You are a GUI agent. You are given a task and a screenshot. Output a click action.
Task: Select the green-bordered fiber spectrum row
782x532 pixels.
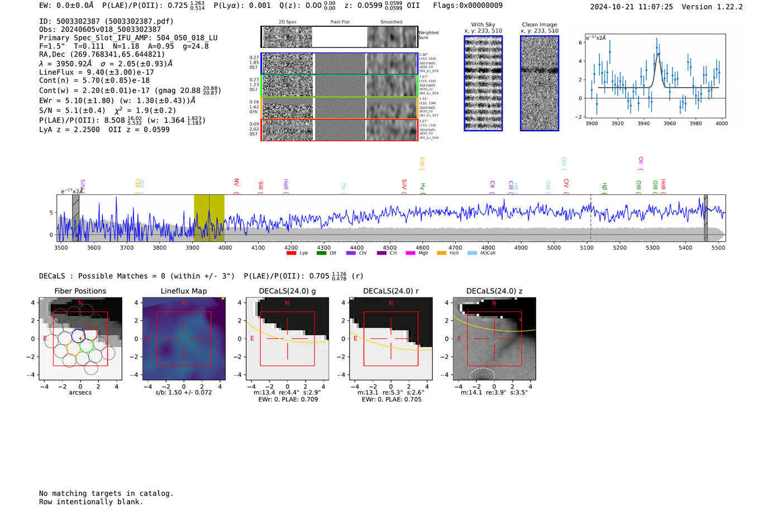click(x=339, y=86)
